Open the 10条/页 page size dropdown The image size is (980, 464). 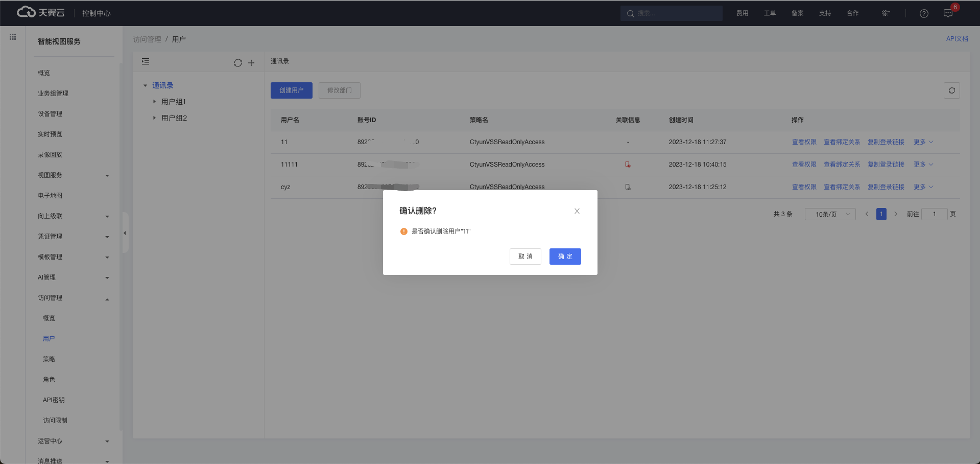coord(830,214)
